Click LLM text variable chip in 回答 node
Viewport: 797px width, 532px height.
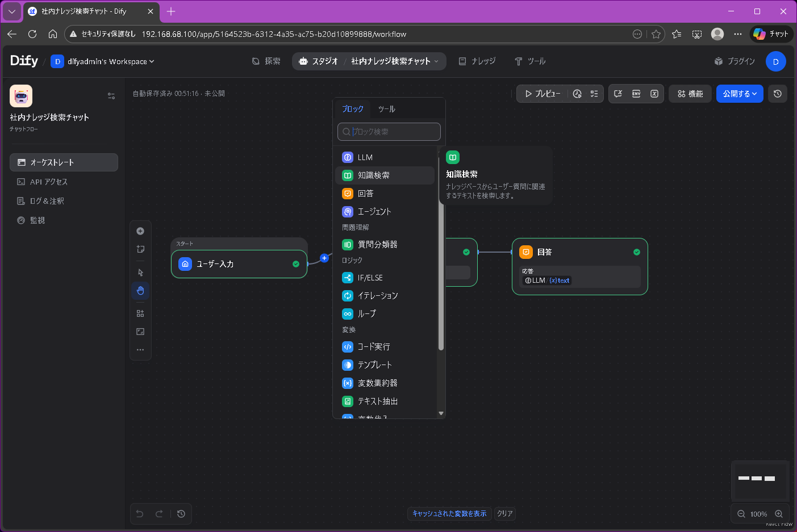point(546,280)
